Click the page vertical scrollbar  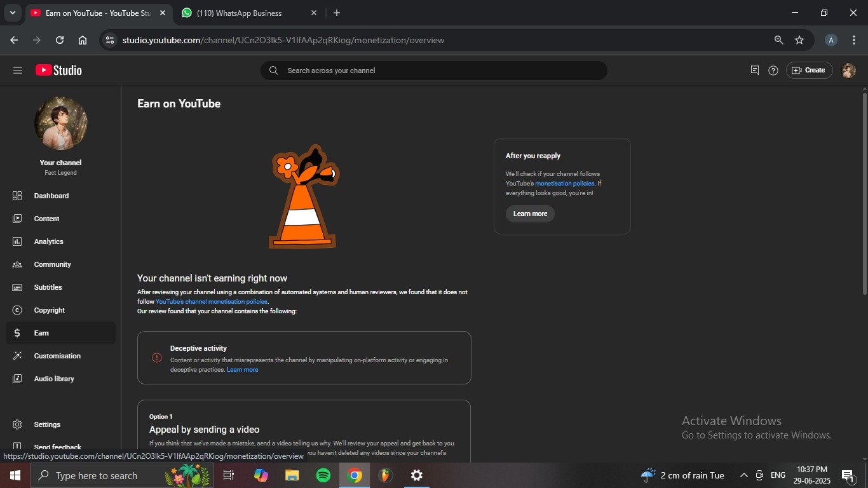click(864, 193)
